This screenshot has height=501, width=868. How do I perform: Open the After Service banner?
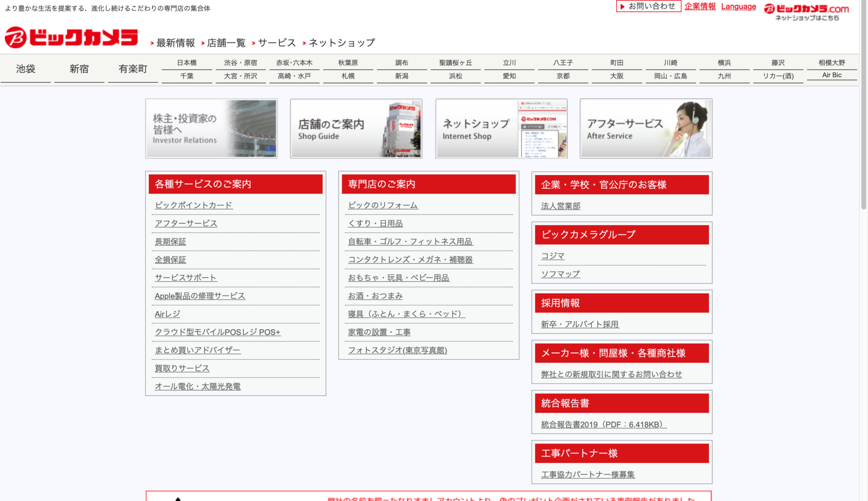point(646,129)
